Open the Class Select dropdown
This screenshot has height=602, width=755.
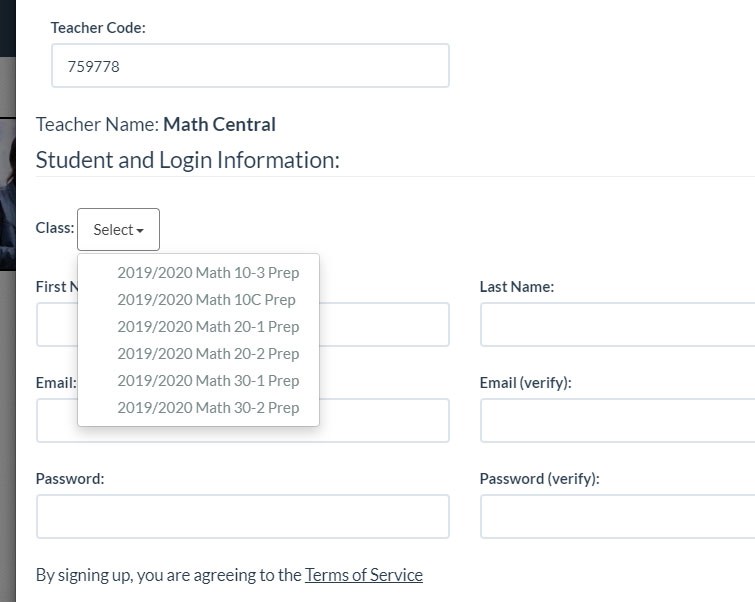click(118, 230)
